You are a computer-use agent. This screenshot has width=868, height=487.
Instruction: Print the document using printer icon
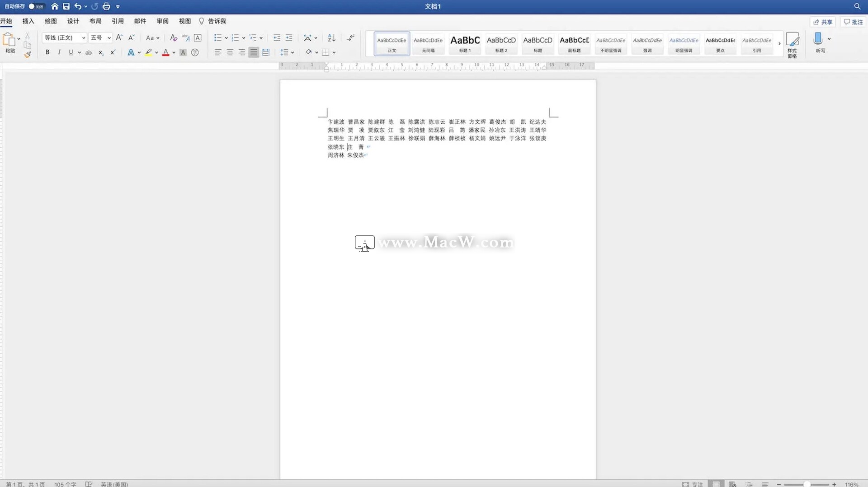106,6
